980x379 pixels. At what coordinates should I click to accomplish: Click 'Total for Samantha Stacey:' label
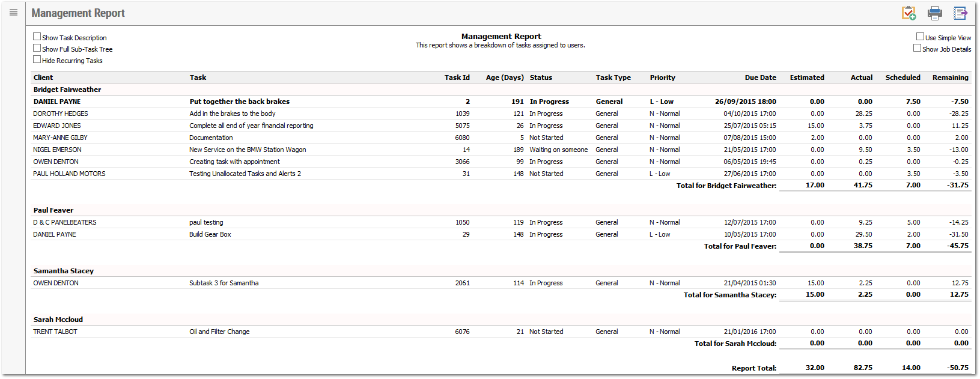point(730,295)
